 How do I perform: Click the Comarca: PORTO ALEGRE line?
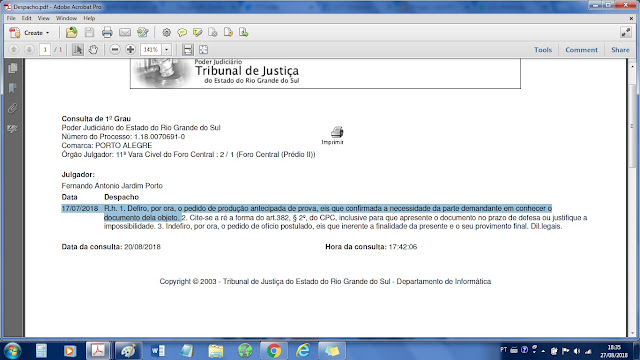pyautogui.click(x=107, y=146)
